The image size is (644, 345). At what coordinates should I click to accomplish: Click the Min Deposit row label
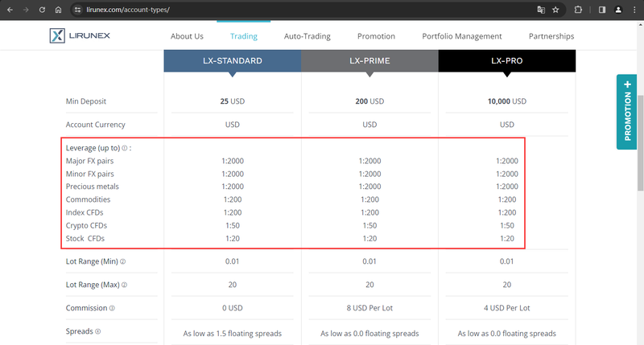point(86,101)
